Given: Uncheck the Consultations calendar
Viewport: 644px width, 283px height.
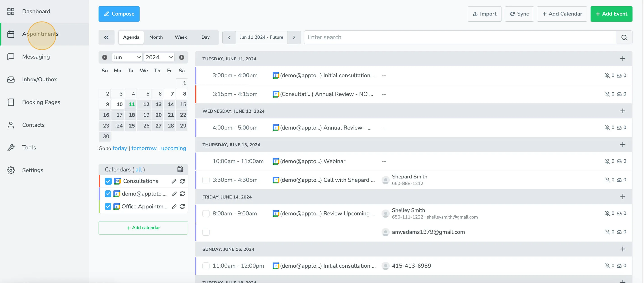Looking at the screenshot, I should click(x=108, y=181).
